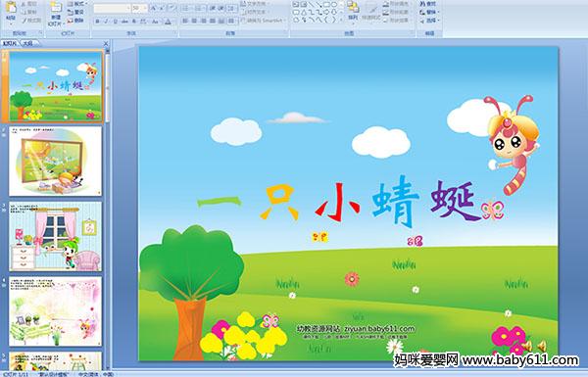This screenshot has height=377, width=588.
Task: Choose the oval shape in shapes gallery
Action: 334,4
